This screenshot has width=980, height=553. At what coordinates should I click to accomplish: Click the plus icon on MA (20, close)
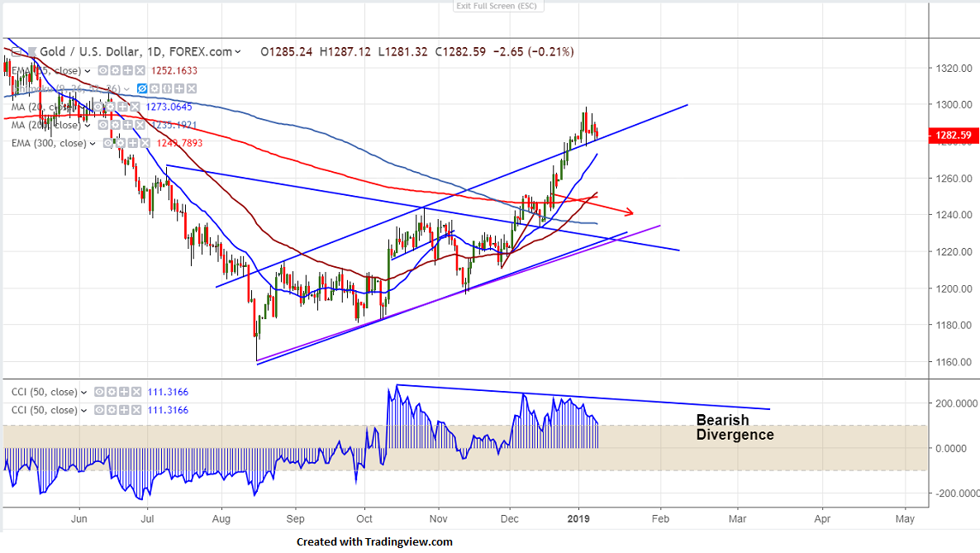(122, 107)
